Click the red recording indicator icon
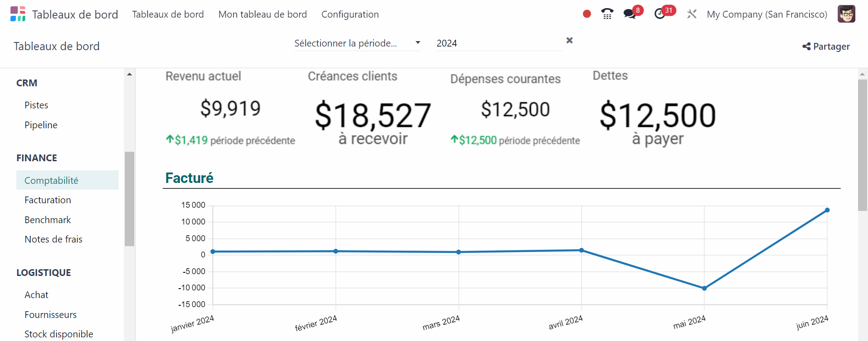868x341 pixels. pos(587,14)
